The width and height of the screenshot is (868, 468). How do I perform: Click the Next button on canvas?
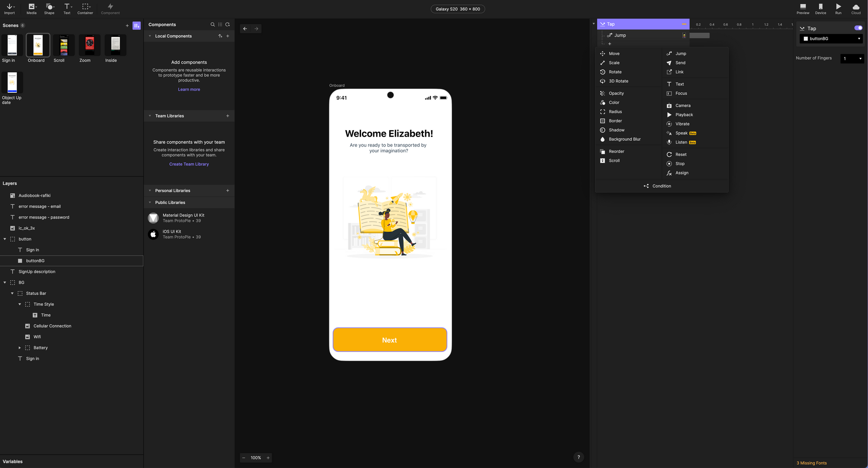point(390,340)
